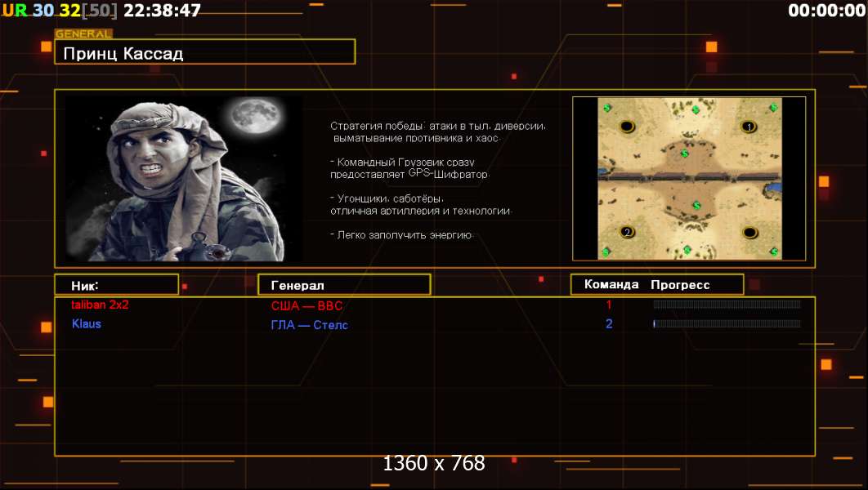Click the "Прогресс" column header
This screenshot has width=868, height=490.
click(680, 285)
